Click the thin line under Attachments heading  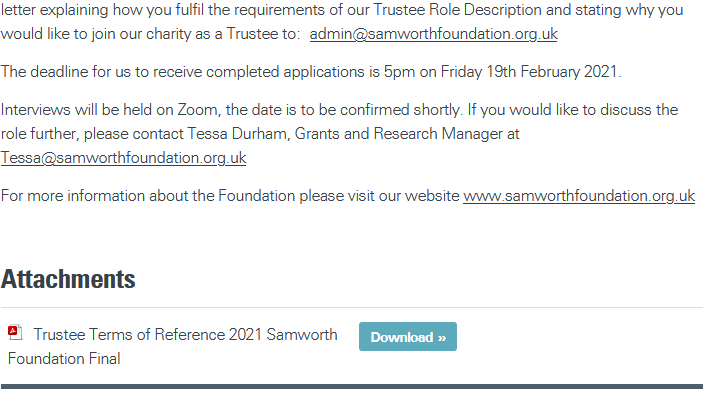click(352, 307)
